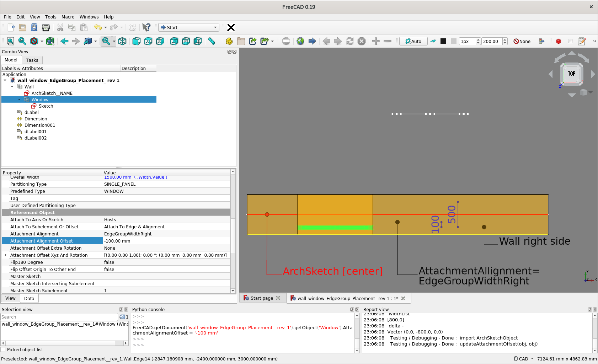Switch to the Tasks tab
Viewport: 598px width, 364px height.
[x=32, y=60]
